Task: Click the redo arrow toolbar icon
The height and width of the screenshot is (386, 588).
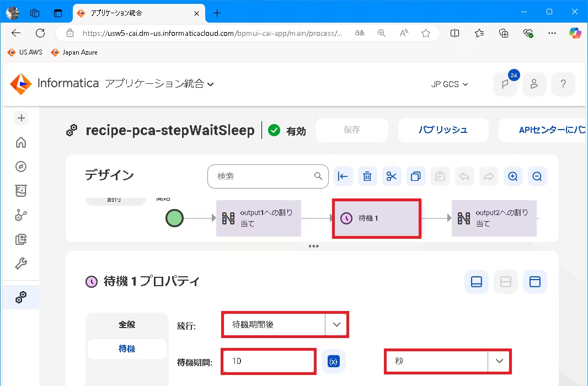Action: coord(489,176)
